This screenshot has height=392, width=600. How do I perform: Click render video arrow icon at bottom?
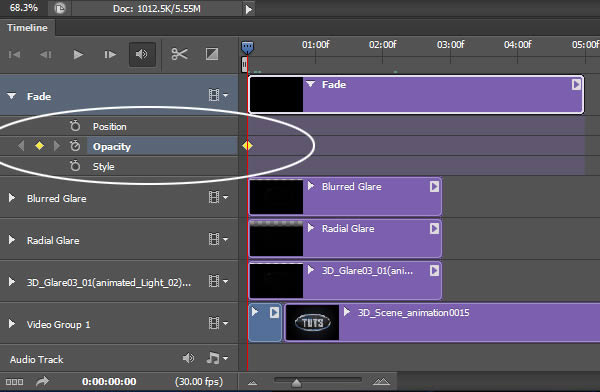point(42,381)
